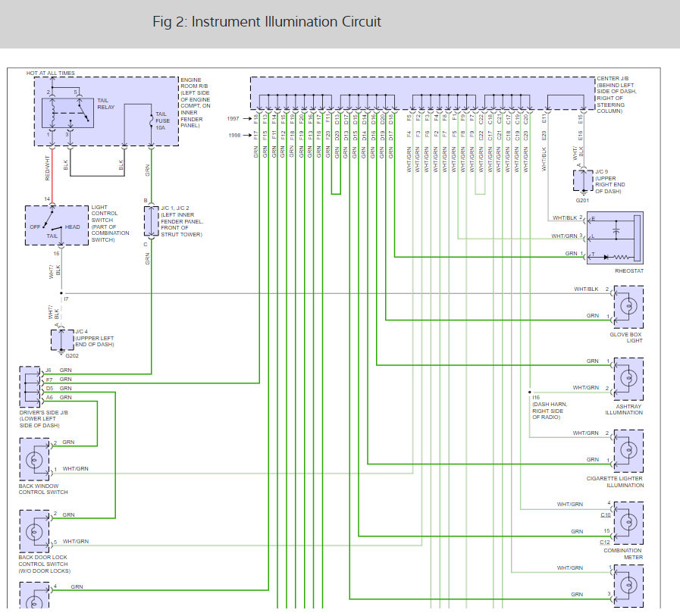Click the HEAD position in the light switch
This screenshot has width=680, height=616.
click(x=73, y=227)
